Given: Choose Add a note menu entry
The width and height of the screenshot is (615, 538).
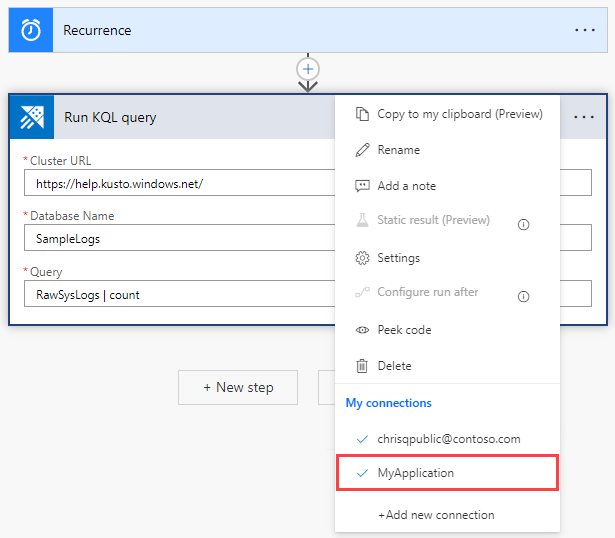Looking at the screenshot, I should coord(406,186).
